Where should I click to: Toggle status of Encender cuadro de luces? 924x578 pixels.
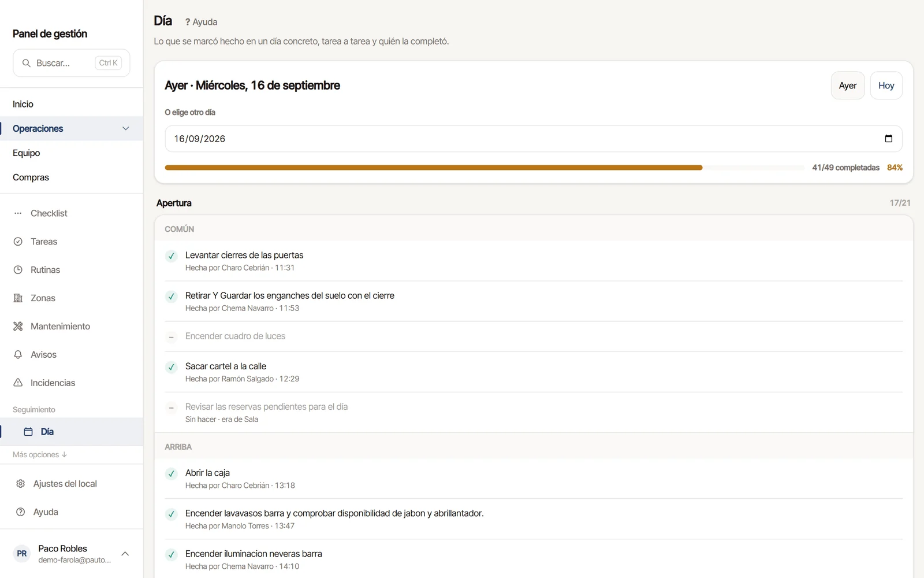[172, 337]
